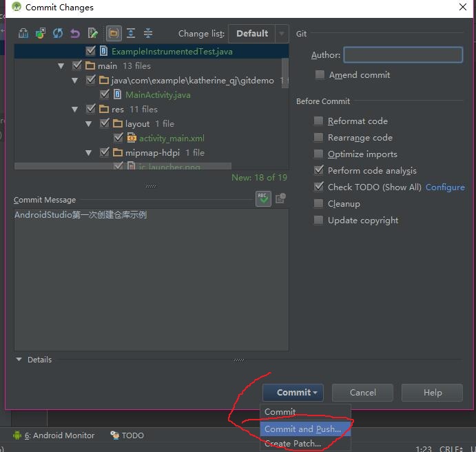The image size is (476, 452).
Task: Click the Help button
Action: pos(433,393)
